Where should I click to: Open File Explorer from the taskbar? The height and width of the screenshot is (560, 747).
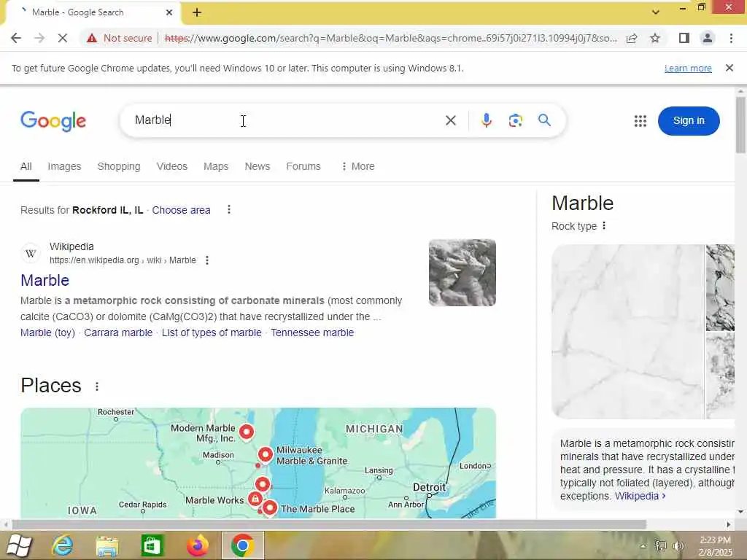(107, 545)
